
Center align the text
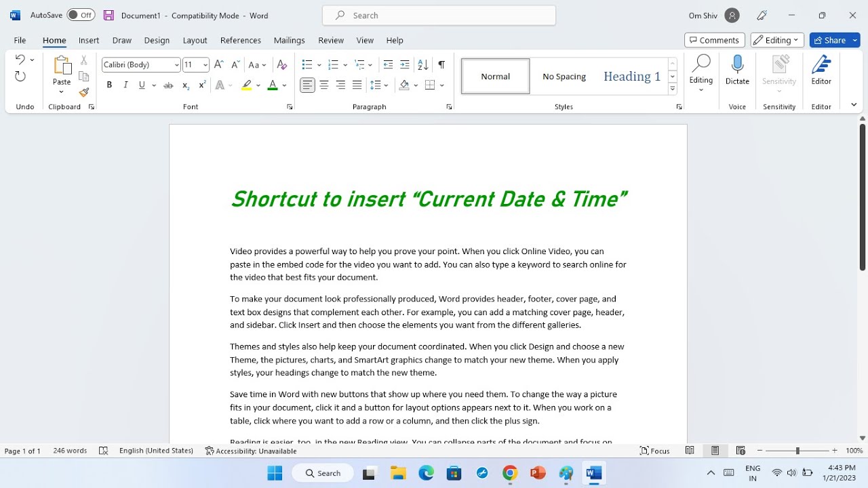324,85
